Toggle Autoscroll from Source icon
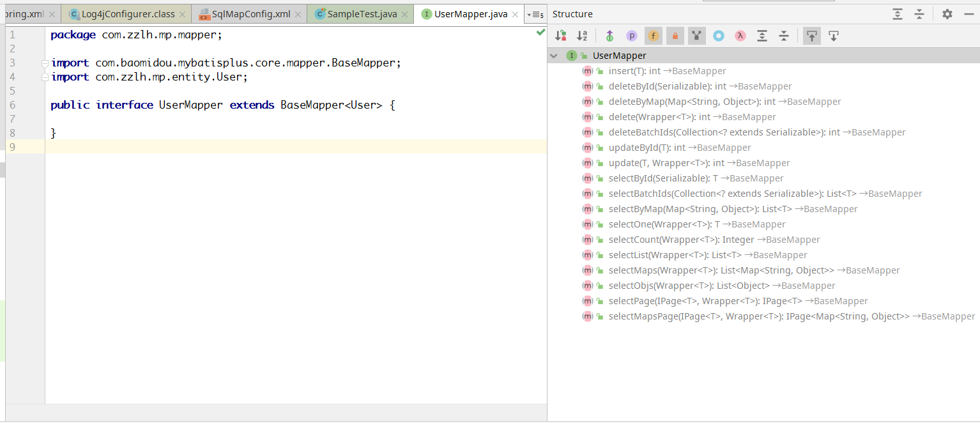The width and height of the screenshot is (980, 423). [834, 36]
